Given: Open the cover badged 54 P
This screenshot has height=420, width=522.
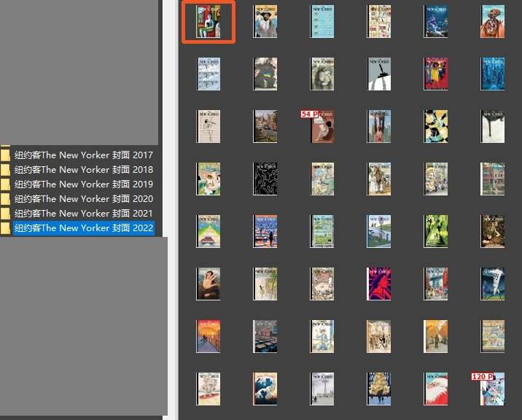Looking at the screenshot, I should point(322,127).
